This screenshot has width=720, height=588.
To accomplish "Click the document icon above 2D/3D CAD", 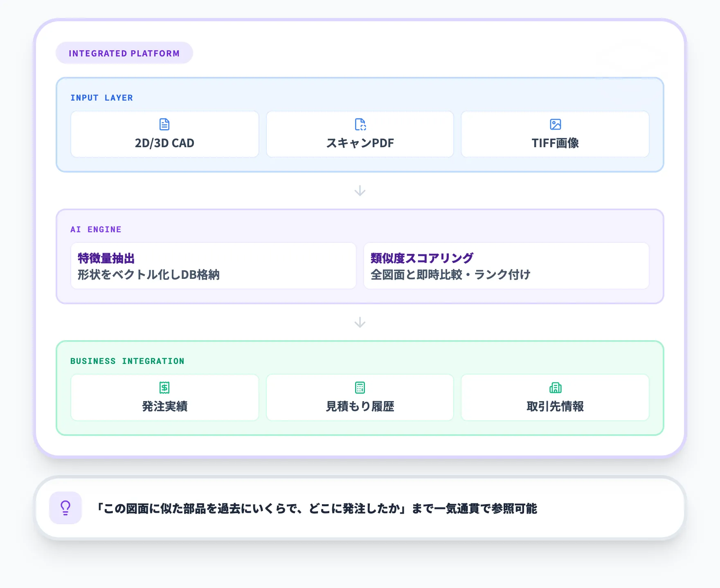I will (x=164, y=124).
